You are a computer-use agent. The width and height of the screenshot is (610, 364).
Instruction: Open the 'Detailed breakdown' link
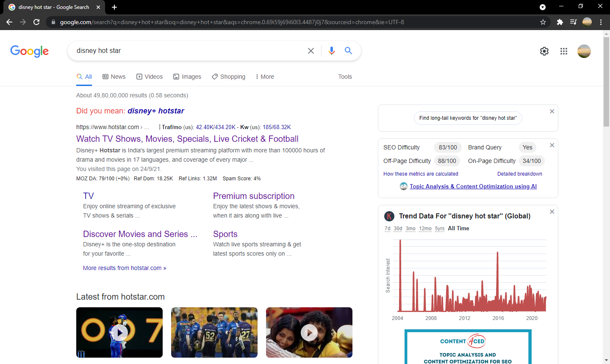520,174
